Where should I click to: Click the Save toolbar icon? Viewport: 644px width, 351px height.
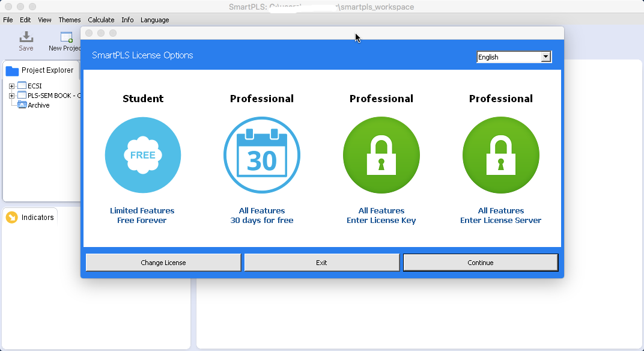click(x=26, y=37)
